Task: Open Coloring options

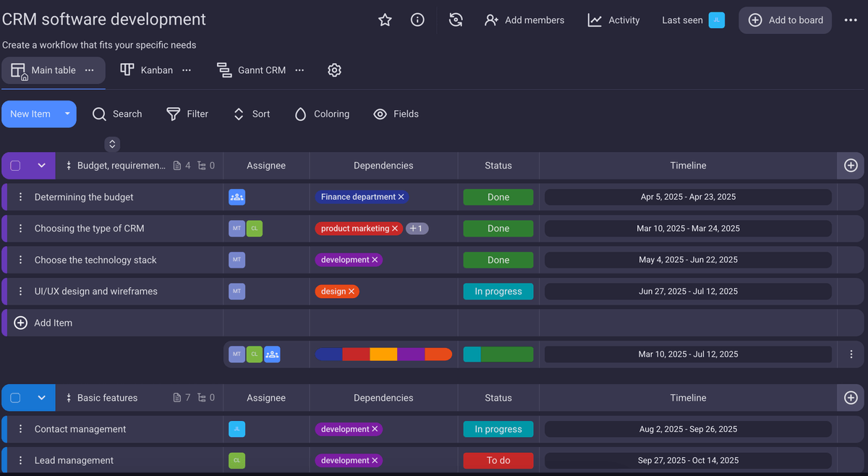Action: pyautogui.click(x=322, y=114)
